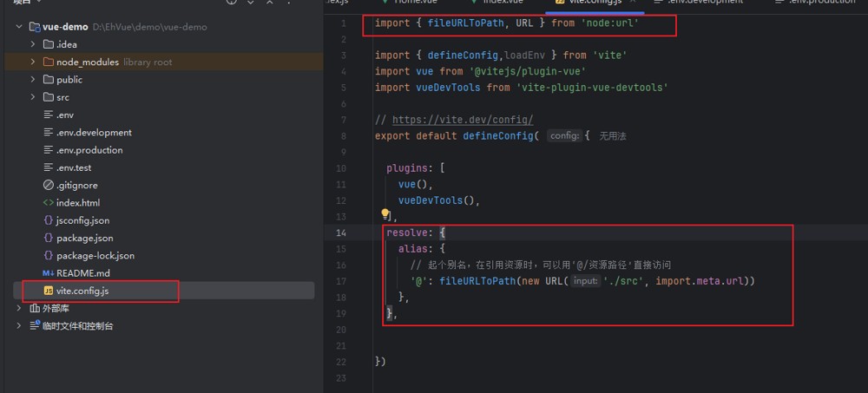The width and height of the screenshot is (868, 393).
Task: Expand the node_modules folder
Action: coord(33,62)
